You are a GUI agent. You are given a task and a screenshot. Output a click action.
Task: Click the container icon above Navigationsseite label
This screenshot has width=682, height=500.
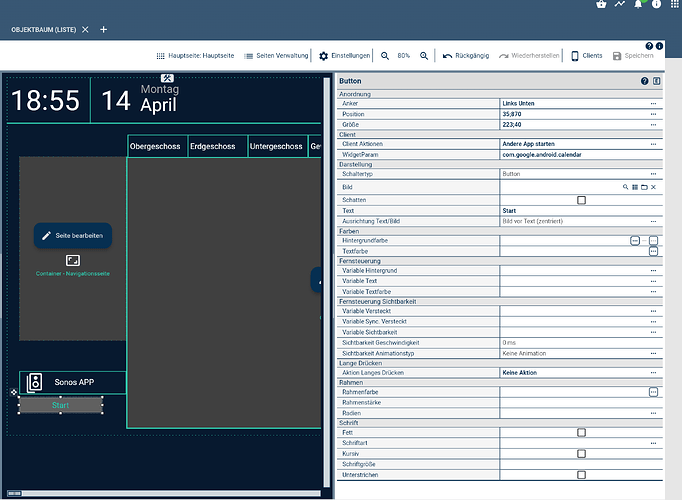click(x=73, y=260)
